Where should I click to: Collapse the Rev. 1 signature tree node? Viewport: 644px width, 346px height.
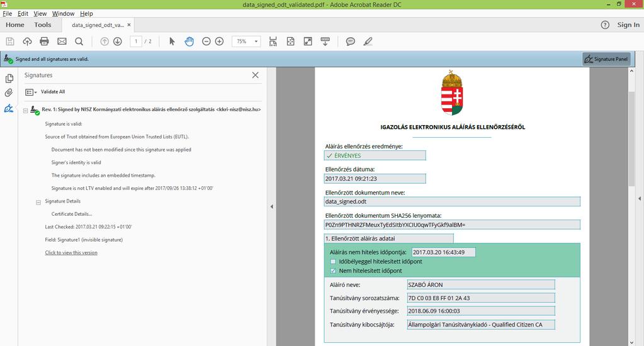tap(25, 111)
